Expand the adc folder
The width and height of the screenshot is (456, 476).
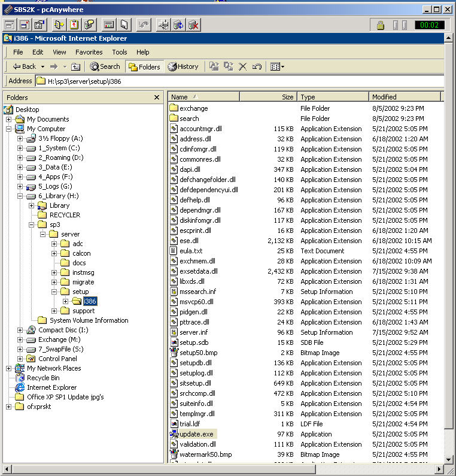point(54,244)
